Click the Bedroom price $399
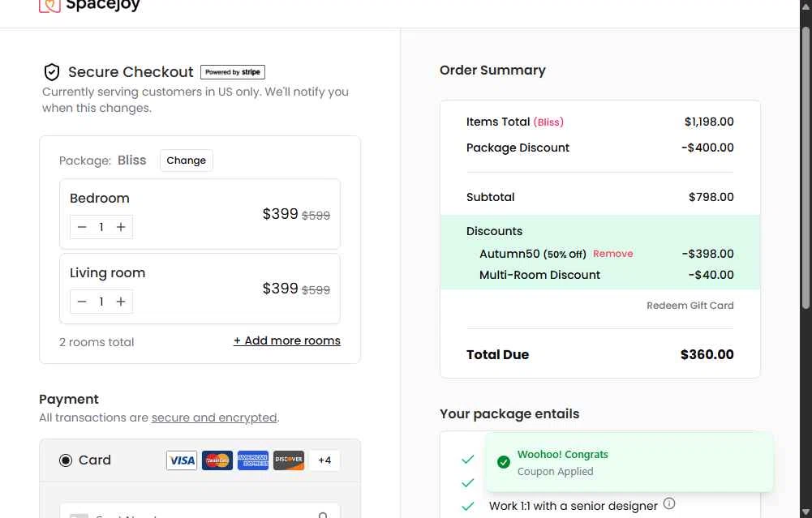The image size is (812, 518). 280,214
